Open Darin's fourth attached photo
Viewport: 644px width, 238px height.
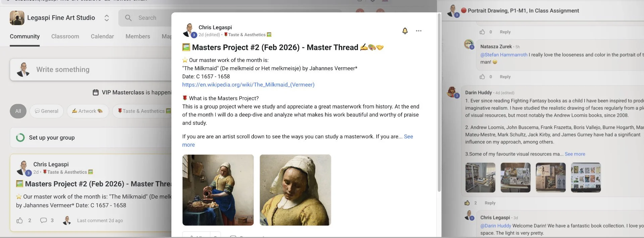click(x=586, y=177)
